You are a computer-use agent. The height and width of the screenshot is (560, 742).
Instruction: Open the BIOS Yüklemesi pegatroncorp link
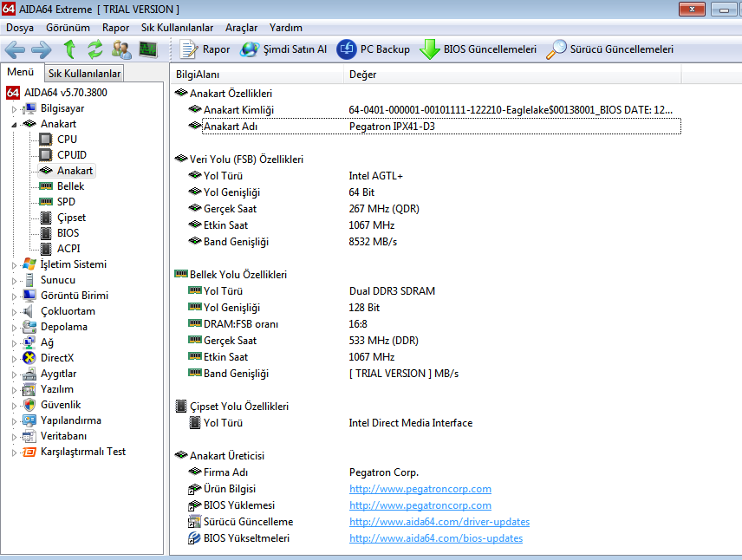click(420, 505)
